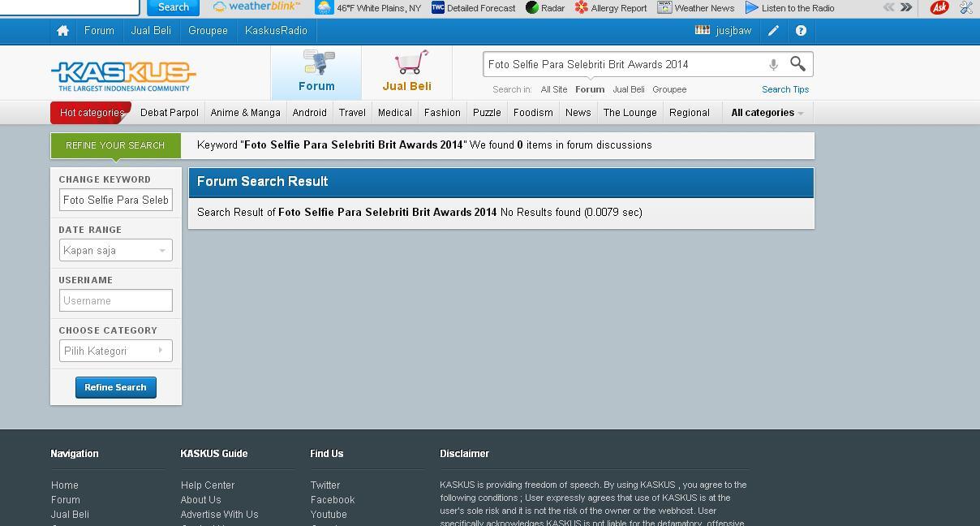Viewport: 980px width, 526px height.
Task: Open Forum in the top navigation bar
Action: [99, 31]
